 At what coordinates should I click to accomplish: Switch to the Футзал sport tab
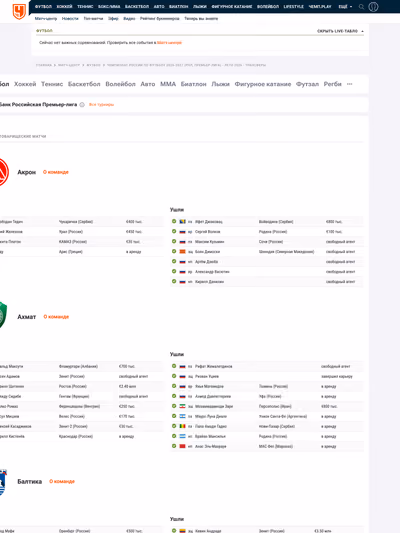click(x=307, y=84)
